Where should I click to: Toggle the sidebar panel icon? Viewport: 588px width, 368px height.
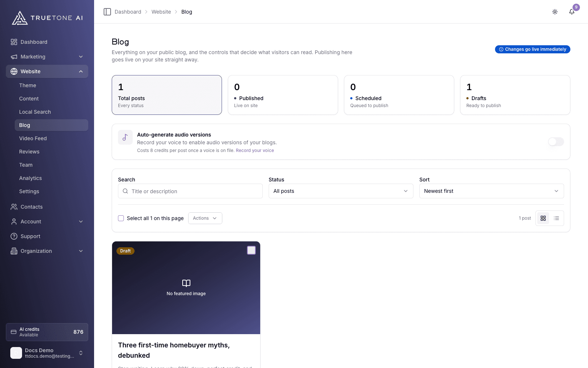pyautogui.click(x=107, y=12)
